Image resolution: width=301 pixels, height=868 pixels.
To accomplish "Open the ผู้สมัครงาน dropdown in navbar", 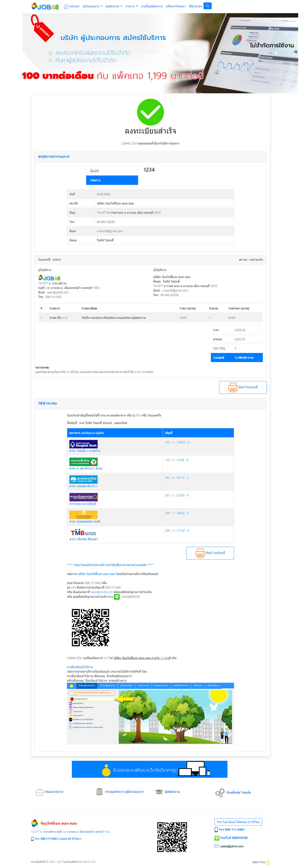I will pos(113,6).
